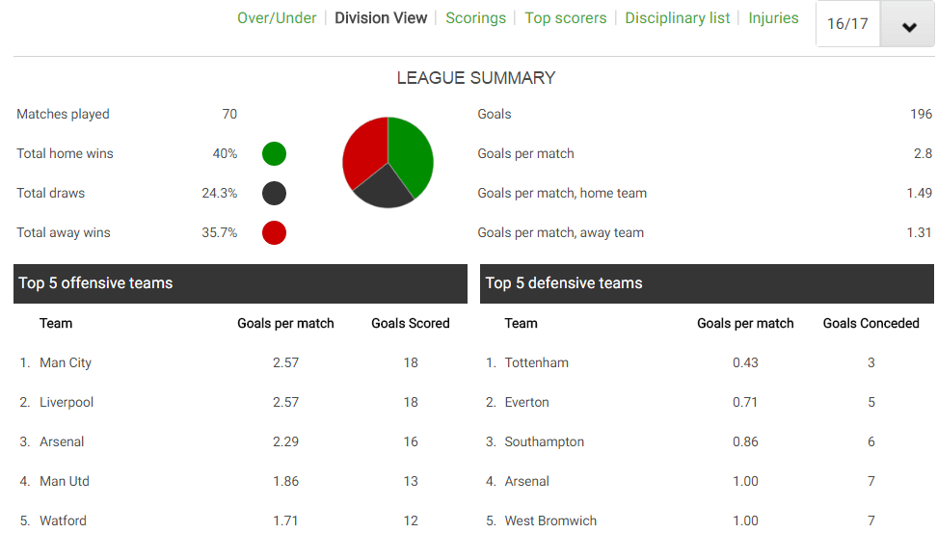Select Man City in offensive teams
The width and height of the screenshot is (937, 560).
(66, 362)
